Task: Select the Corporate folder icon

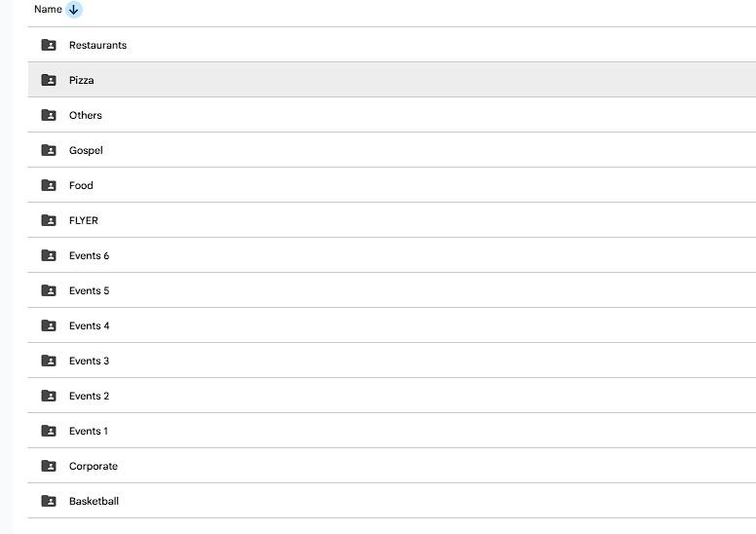Action: pyautogui.click(x=49, y=466)
